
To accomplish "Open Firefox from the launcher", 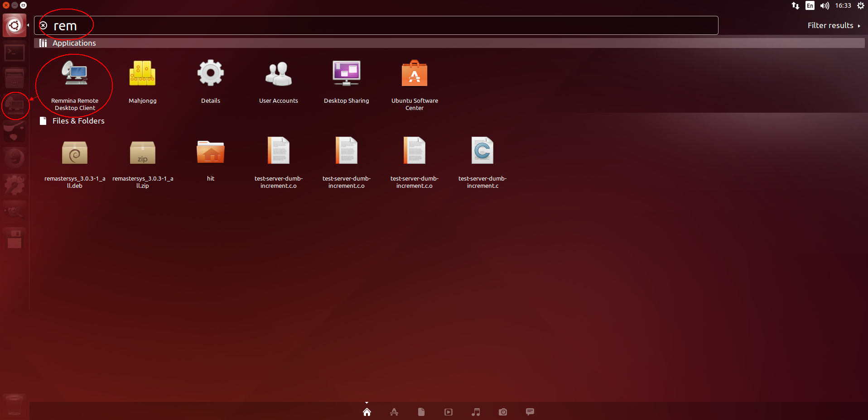I will (14, 158).
